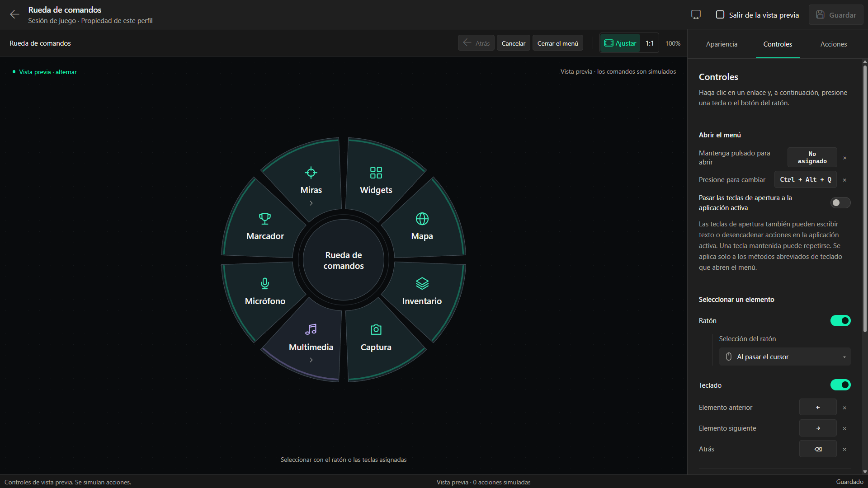Switch preview zoom to 1:1
The width and height of the screenshot is (868, 488).
click(650, 43)
